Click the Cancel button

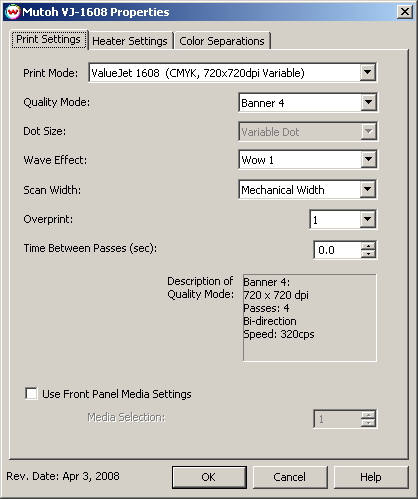click(x=290, y=477)
